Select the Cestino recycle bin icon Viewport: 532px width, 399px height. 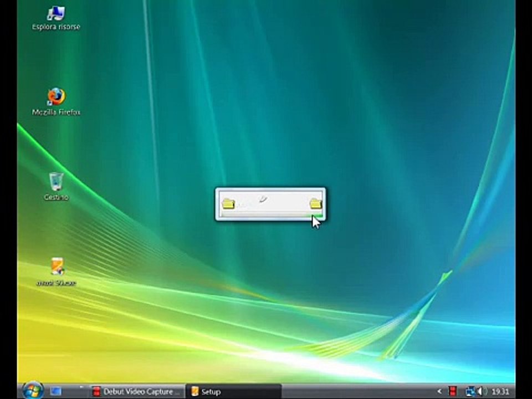[x=56, y=186]
